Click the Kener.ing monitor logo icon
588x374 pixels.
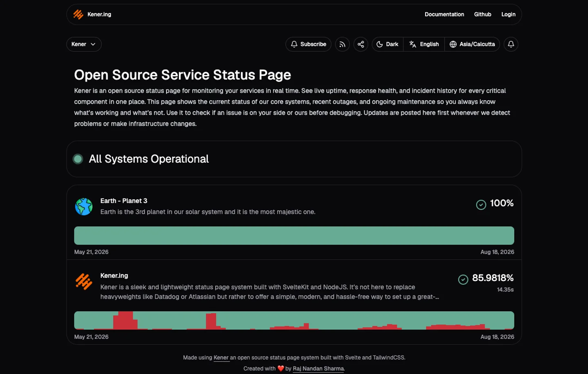tap(84, 281)
